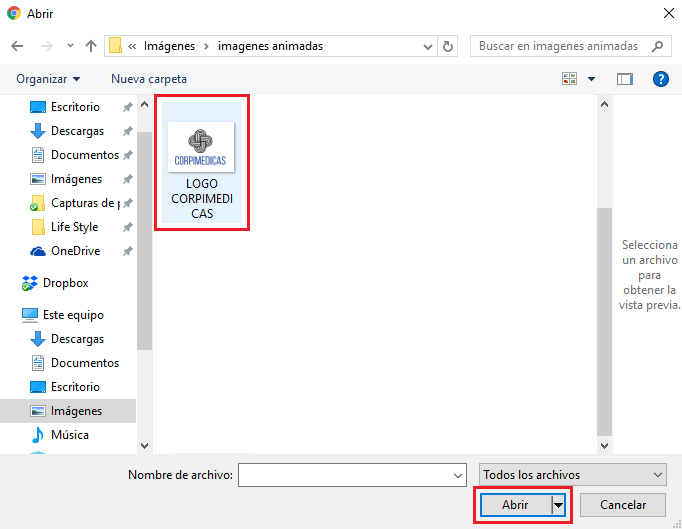Open the Organizar menu
The width and height of the screenshot is (682, 529).
point(48,78)
